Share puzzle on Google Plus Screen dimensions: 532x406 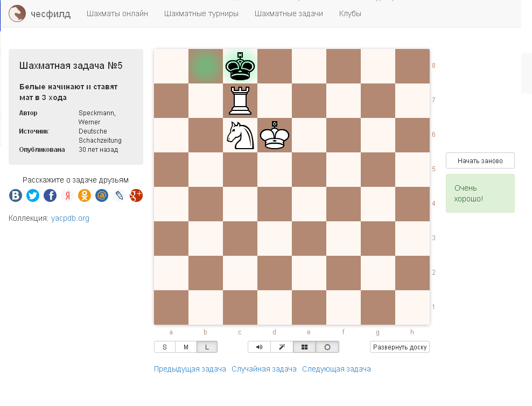(136, 195)
